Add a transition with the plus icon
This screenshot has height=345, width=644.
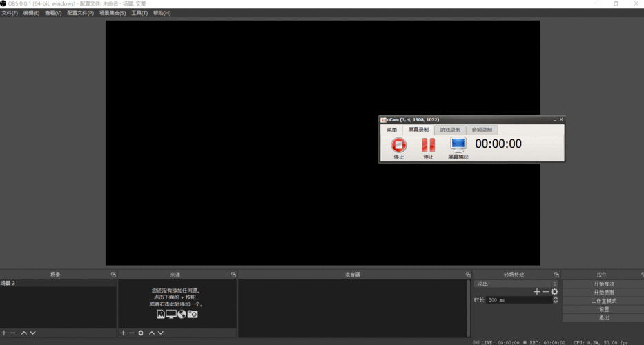[x=537, y=292]
